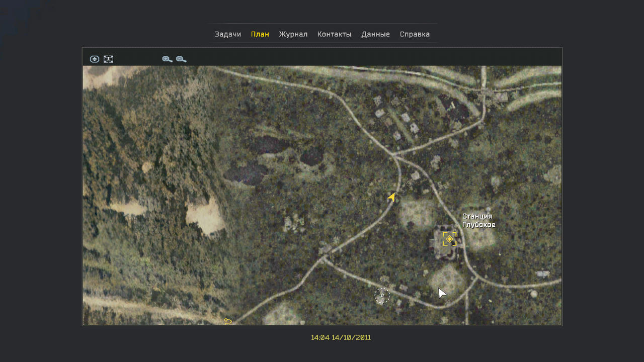644x362 pixels.
Task: Switch to the Журнал tab
Action: pyautogui.click(x=293, y=34)
